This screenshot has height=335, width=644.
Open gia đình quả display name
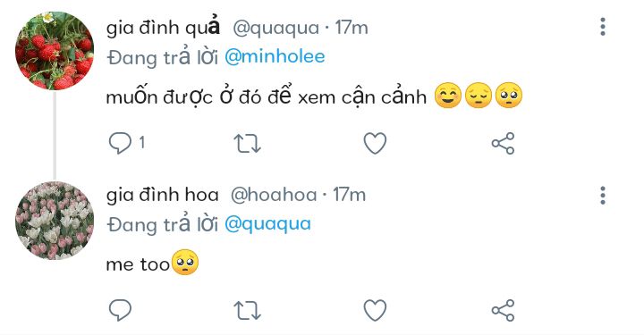click(163, 28)
